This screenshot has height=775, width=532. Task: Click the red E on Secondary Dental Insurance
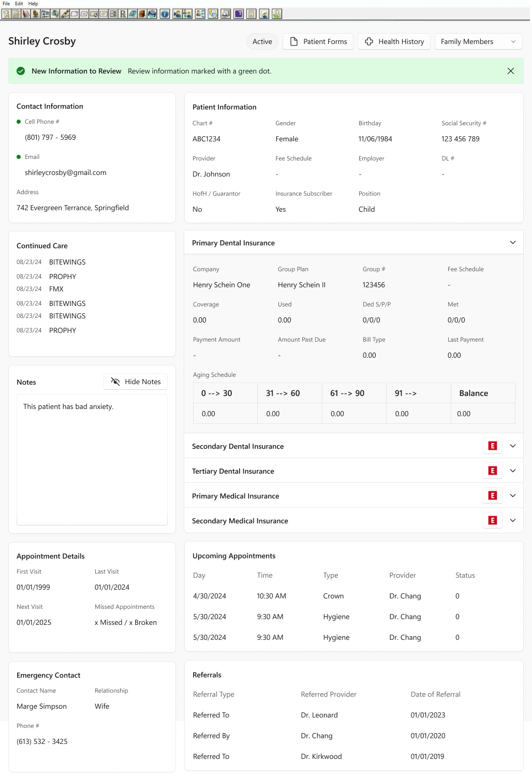click(493, 446)
